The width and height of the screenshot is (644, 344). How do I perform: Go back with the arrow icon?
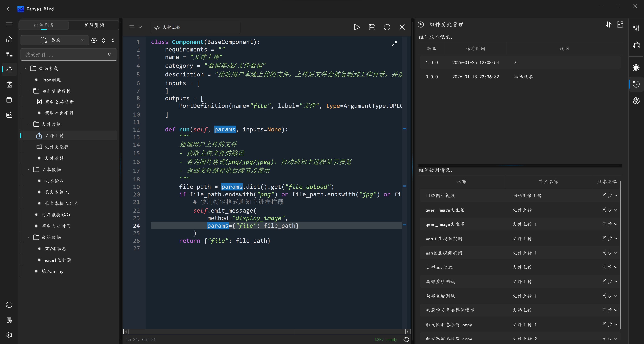pyautogui.click(x=9, y=9)
